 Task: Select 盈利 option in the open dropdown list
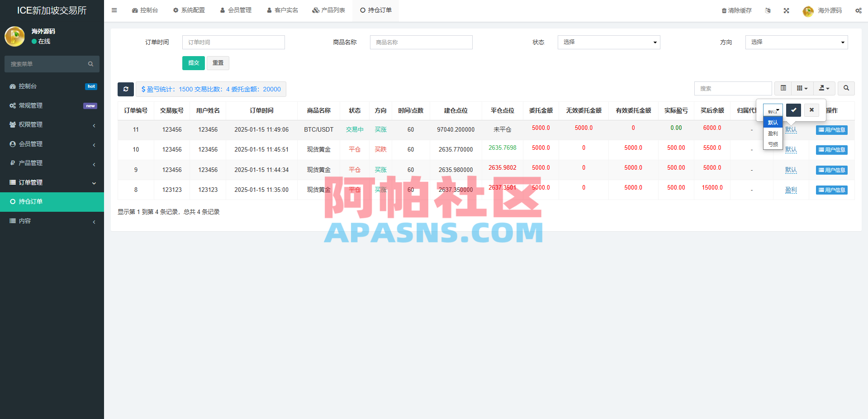point(773,133)
